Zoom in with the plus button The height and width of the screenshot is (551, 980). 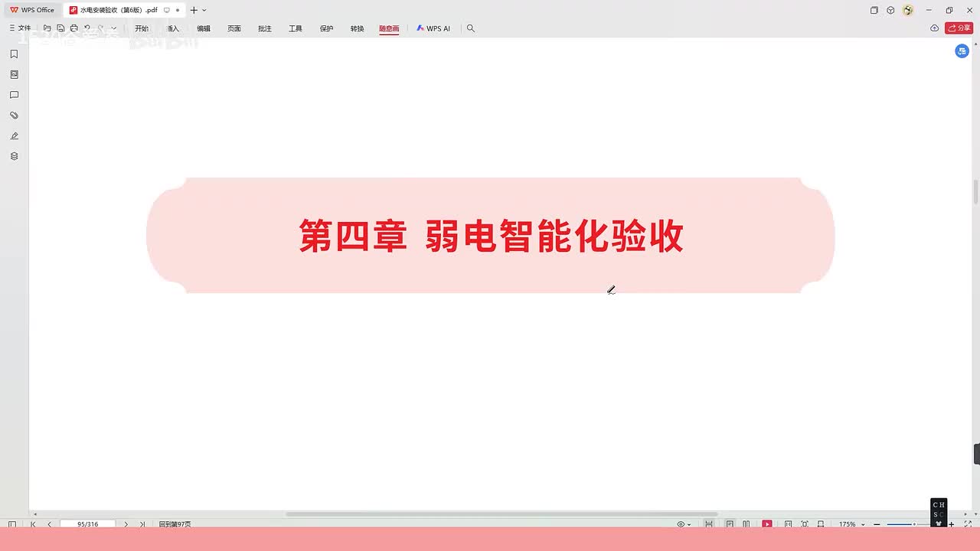click(x=952, y=524)
